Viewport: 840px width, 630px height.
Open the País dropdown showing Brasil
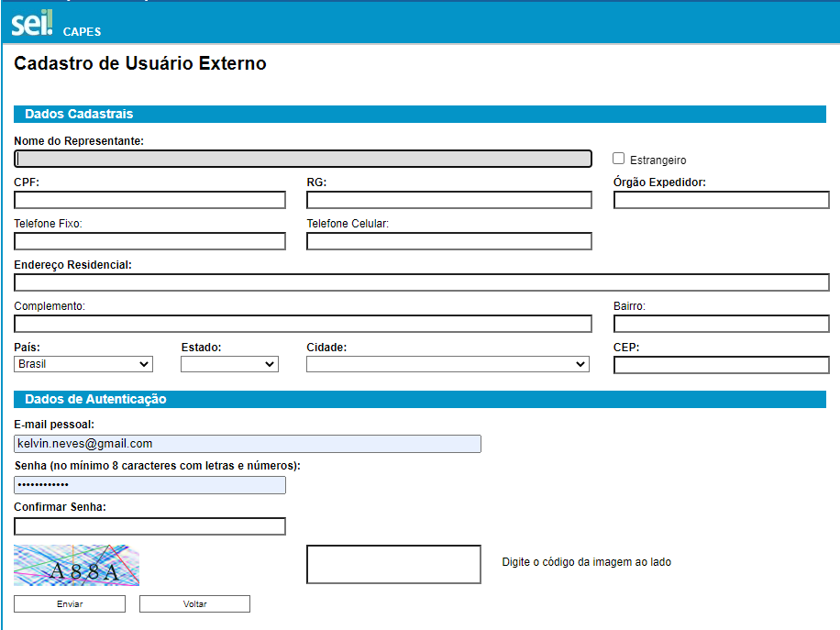point(83,364)
